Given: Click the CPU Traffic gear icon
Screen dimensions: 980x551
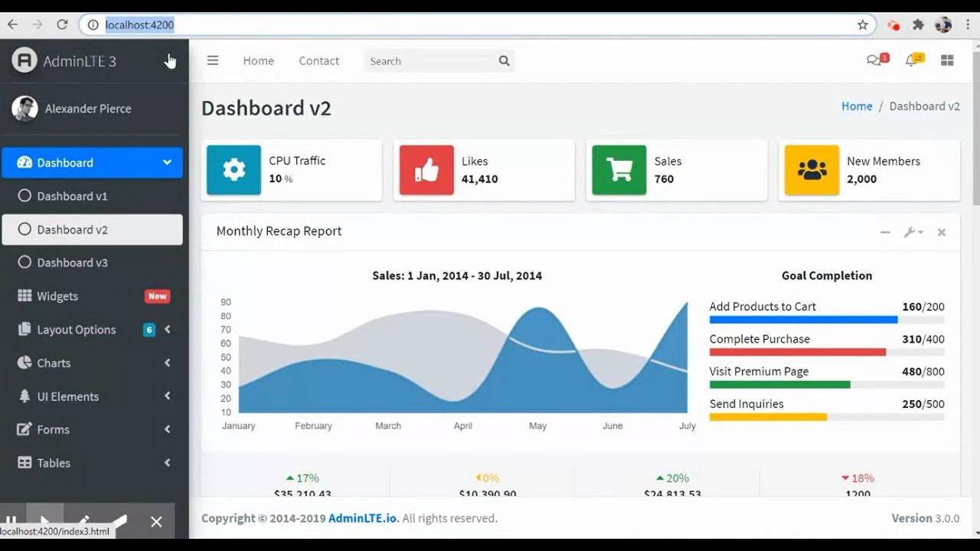Looking at the screenshot, I should click(x=234, y=170).
